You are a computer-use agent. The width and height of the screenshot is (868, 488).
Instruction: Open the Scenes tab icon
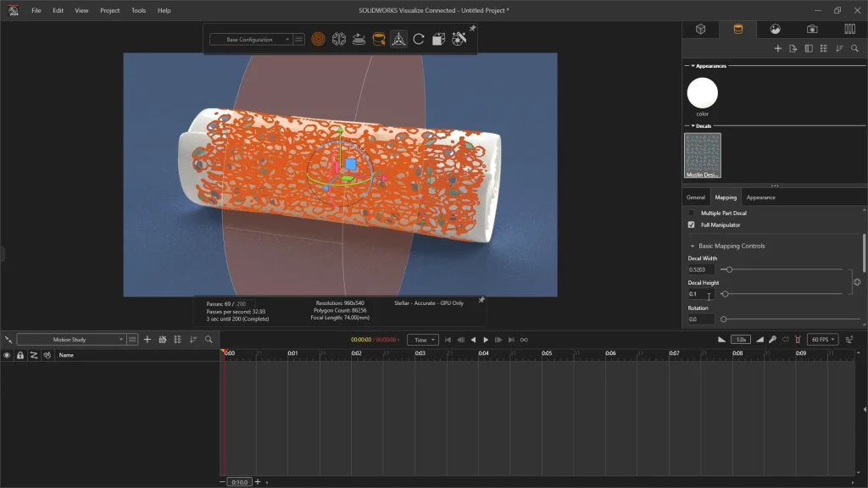(775, 29)
